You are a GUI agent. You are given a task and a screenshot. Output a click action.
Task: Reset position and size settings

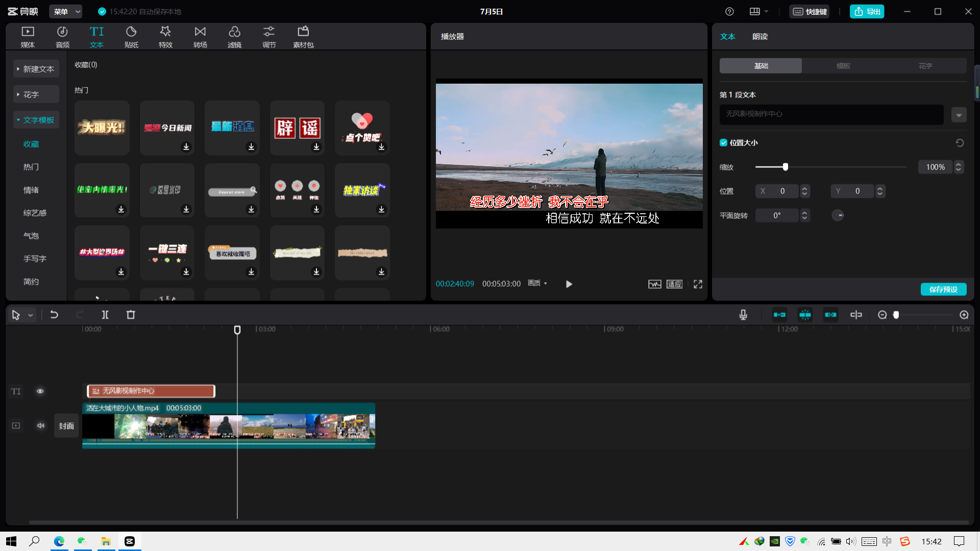tap(960, 143)
